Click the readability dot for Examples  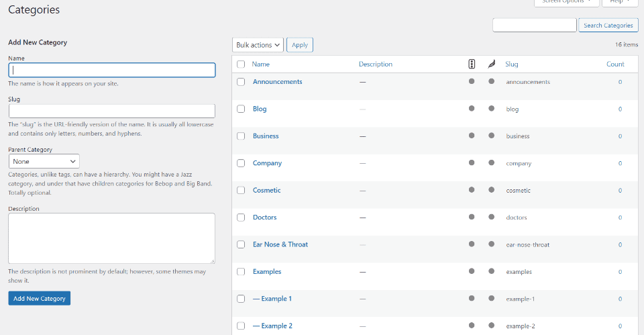coord(491,271)
